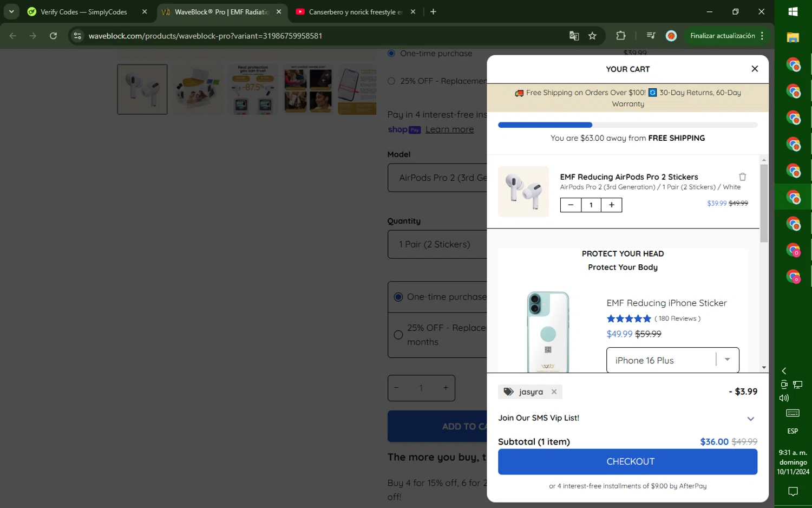Click the ESP language indicator
Viewport: 812px width, 508px height.
(793, 431)
